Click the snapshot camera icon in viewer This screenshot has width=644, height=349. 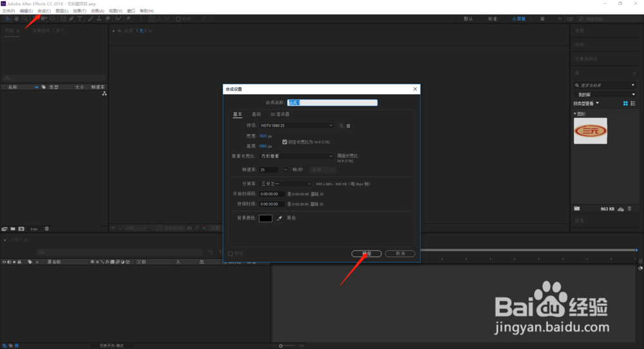tap(189, 228)
